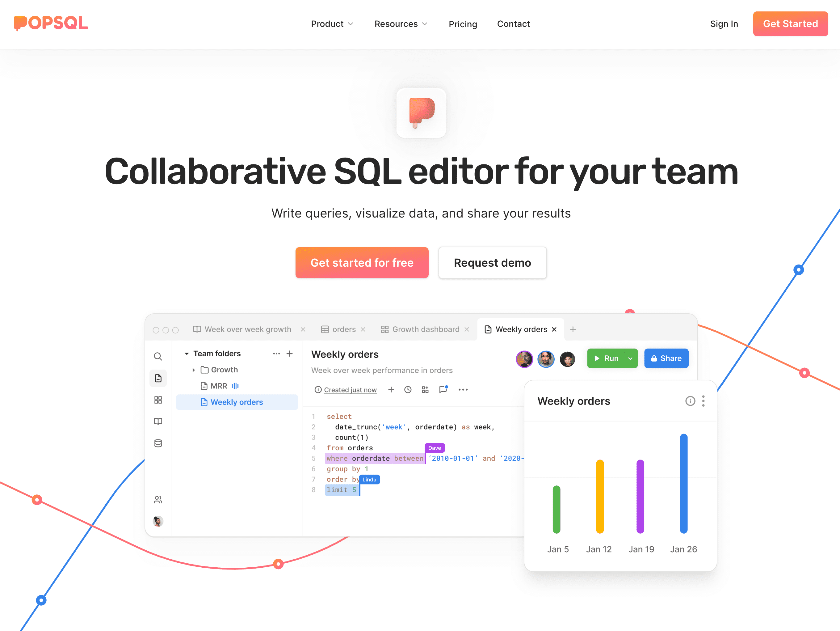Click the book/documentation icon in sidebar
840x631 pixels.
158,421
